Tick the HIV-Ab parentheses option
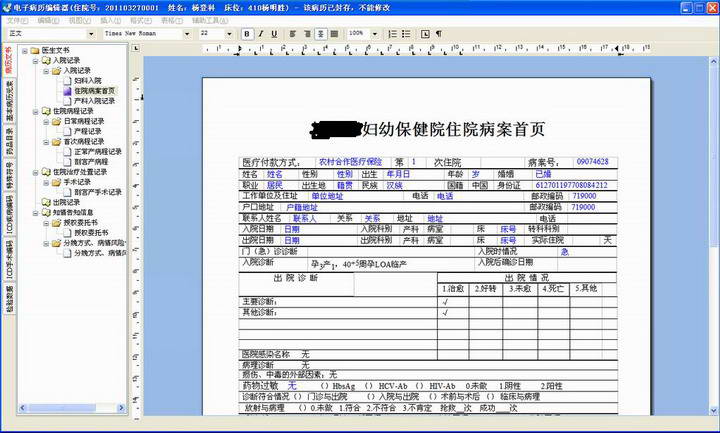This screenshot has width=720, height=433. [x=419, y=386]
